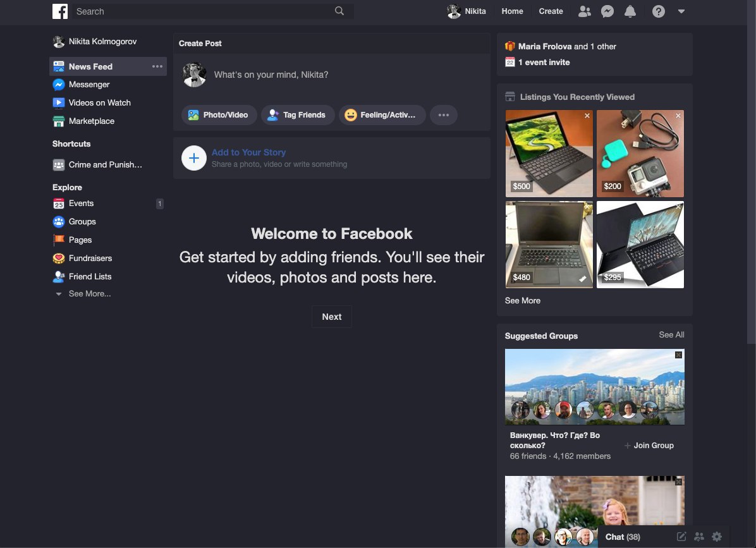Open the Chat (38) bar
This screenshot has height=548, width=756.
623,537
